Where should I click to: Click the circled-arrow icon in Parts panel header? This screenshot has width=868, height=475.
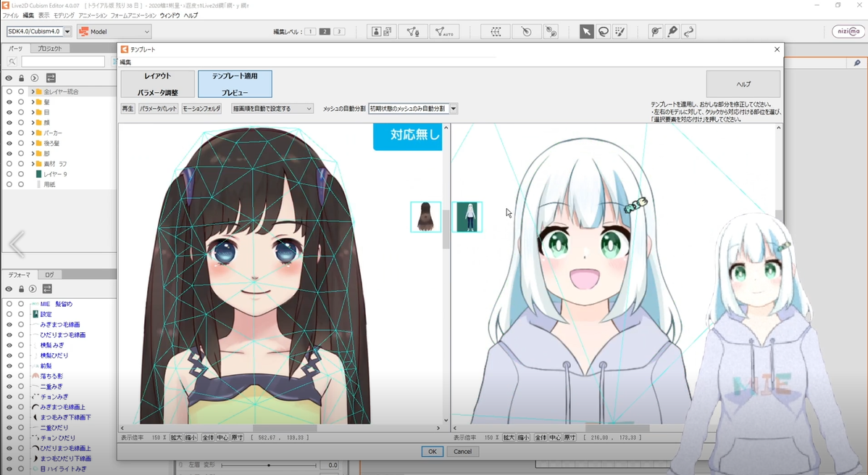pos(34,78)
